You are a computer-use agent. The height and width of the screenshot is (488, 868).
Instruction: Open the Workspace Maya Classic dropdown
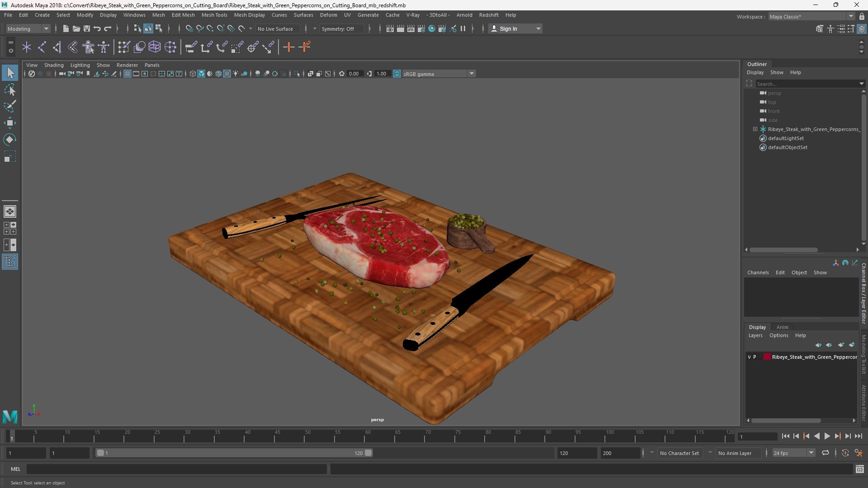tap(811, 17)
